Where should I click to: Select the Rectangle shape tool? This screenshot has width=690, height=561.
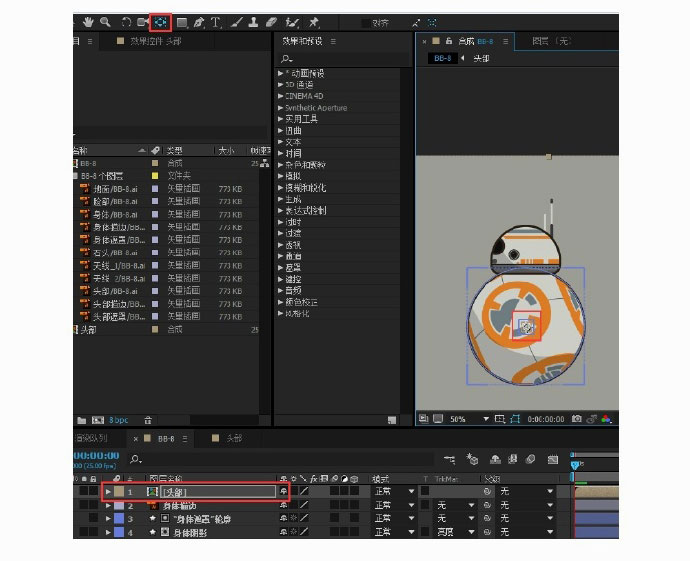(x=182, y=22)
